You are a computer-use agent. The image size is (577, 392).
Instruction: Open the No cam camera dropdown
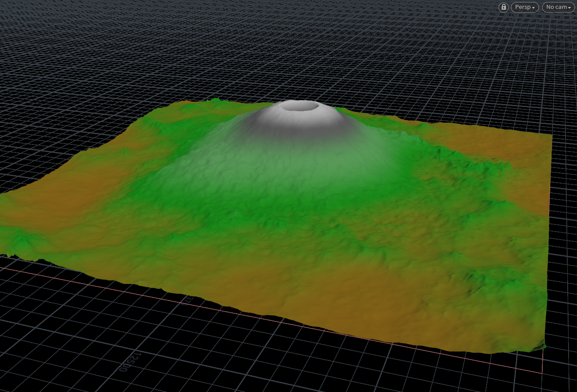tap(558, 7)
